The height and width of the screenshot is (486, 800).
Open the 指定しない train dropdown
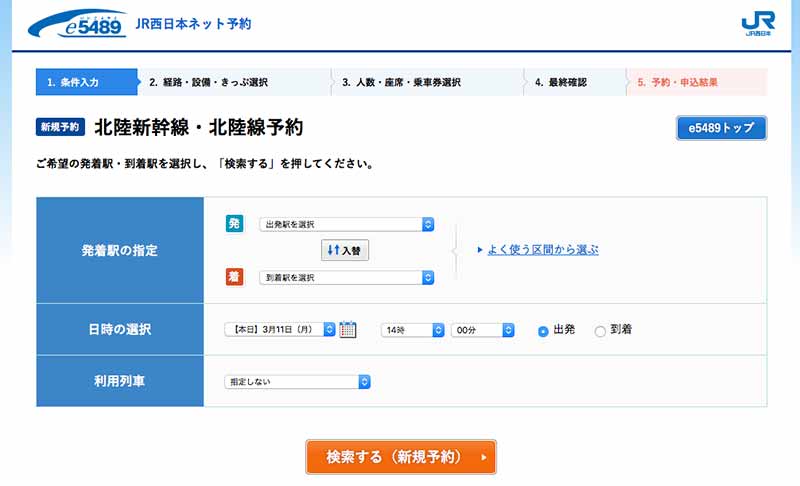tap(297, 381)
